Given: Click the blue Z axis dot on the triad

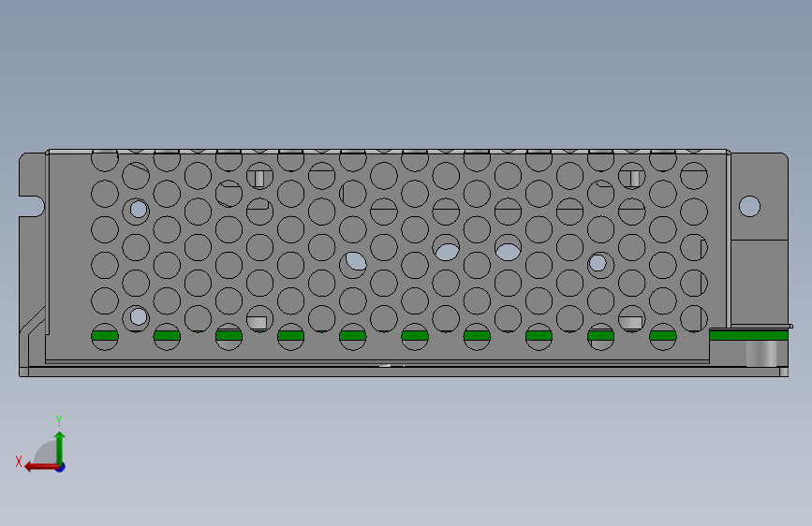Looking at the screenshot, I should (x=61, y=467).
